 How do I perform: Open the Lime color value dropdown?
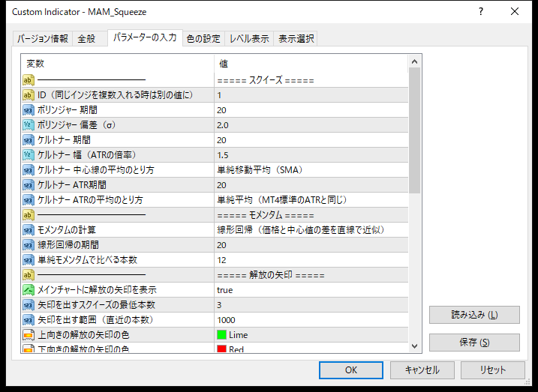pyautogui.click(x=311, y=335)
